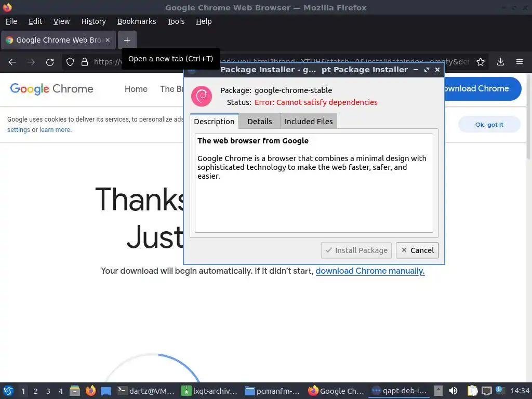Switch to the lxqt-archiver taskbar window

coord(210,391)
